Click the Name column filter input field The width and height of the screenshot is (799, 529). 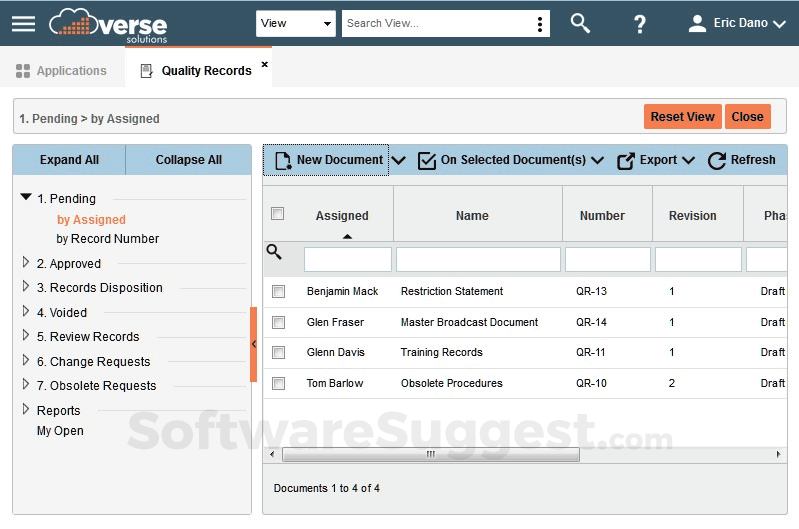tap(478, 260)
